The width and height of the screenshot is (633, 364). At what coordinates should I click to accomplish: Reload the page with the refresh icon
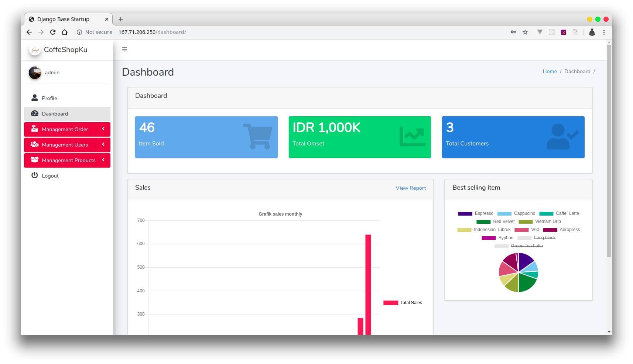coord(53,32)
